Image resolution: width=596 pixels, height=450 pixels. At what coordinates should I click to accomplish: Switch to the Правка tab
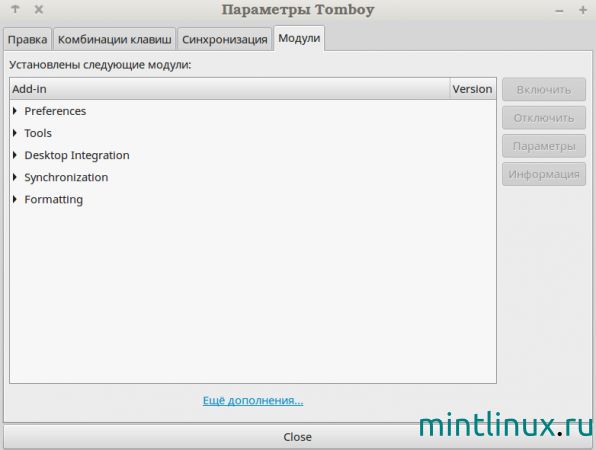click(27, 40)
